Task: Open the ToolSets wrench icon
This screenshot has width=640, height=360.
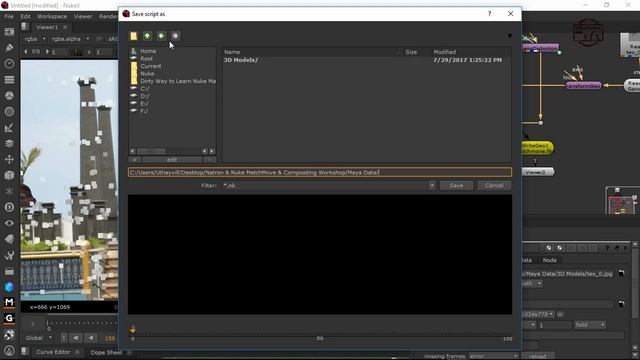Action: click(x=9, y=256)
